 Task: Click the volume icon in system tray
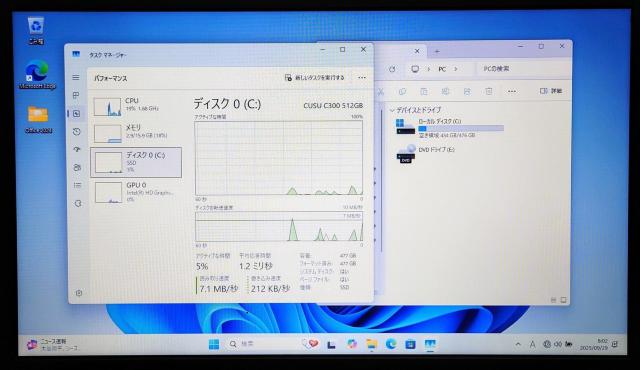point(558,344)
